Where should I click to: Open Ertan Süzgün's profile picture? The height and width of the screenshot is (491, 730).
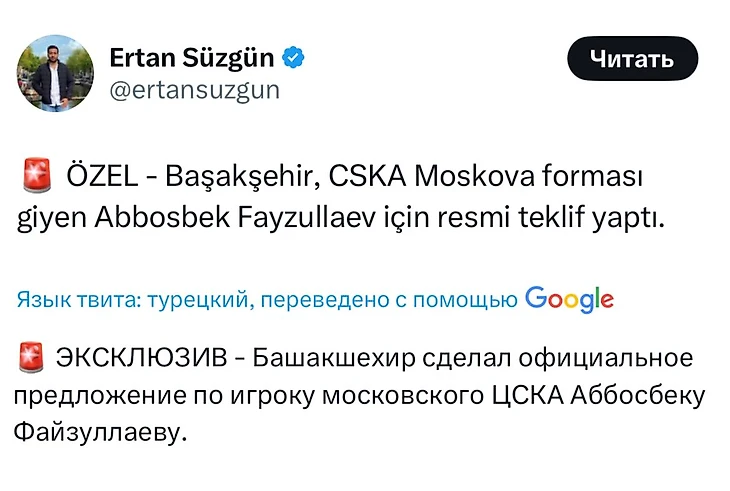point(55,73)
